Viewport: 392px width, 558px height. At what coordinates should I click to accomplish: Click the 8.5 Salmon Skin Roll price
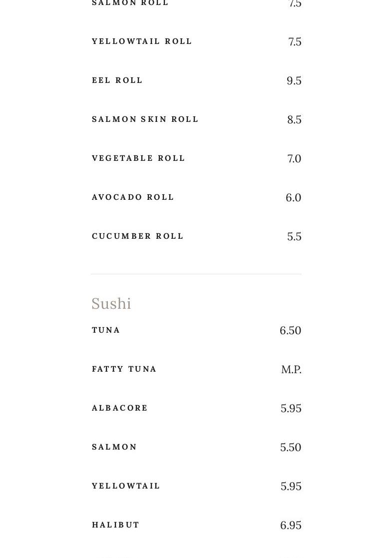coord(294,120)
